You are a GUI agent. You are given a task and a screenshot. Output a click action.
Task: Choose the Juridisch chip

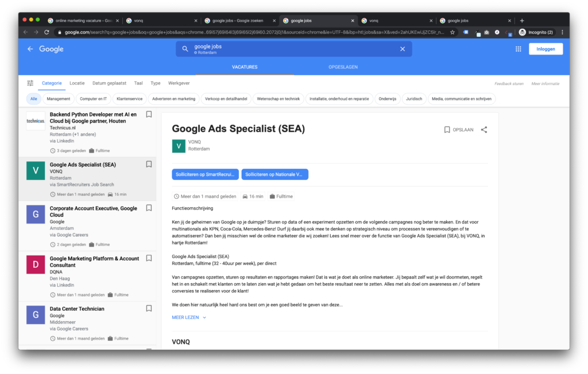tap(414, 99)
